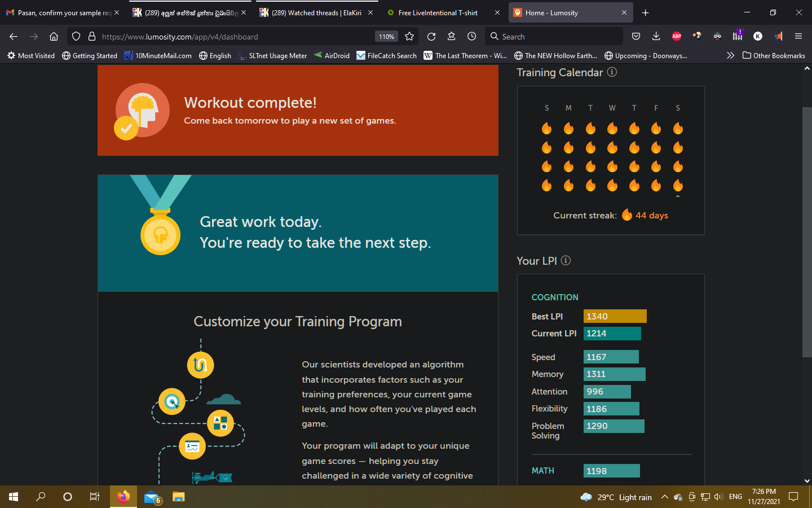Open the taskbar volume speaker icon

718,497
